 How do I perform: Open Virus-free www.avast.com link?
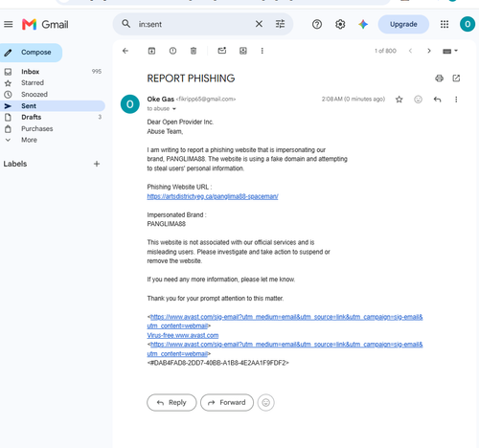tap(183, 335)
